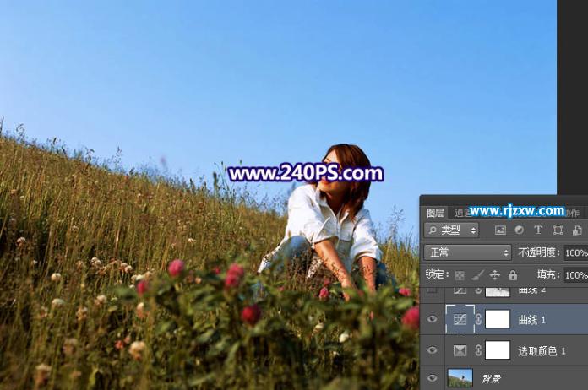Select the 选取颜色 1 selective color adjustment icon
This screenshot has width=588, height=390.
tap(460, 350)
